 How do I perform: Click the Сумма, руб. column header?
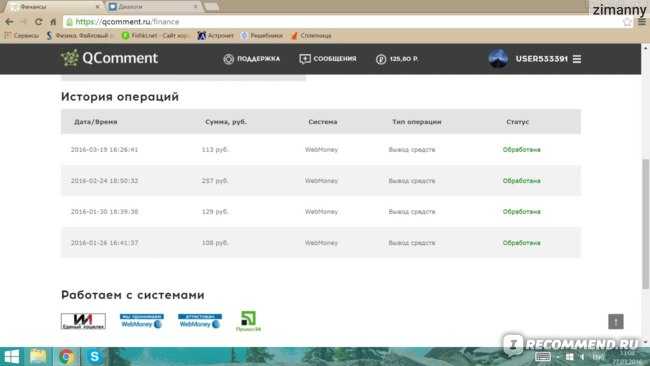point(226,122)
